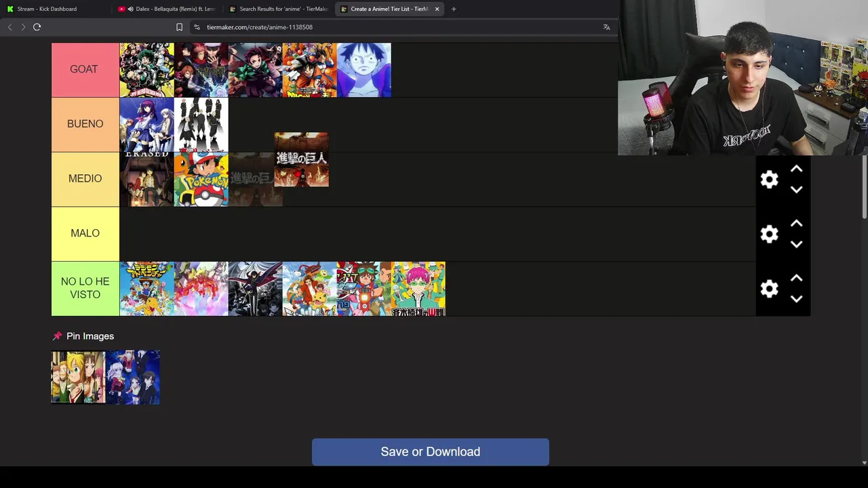Open settings gear for NO LO HE VISTO tier
This screenshot has height=488, width=868.
(x=769, y=289)
